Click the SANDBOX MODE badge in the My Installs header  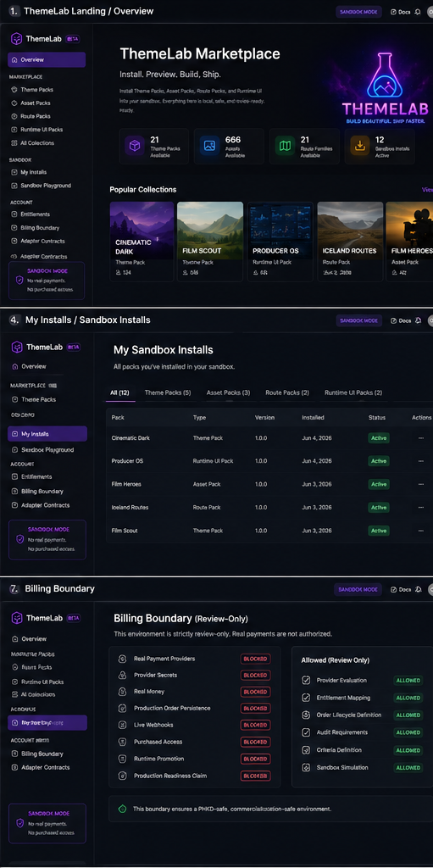coord(358,320)
